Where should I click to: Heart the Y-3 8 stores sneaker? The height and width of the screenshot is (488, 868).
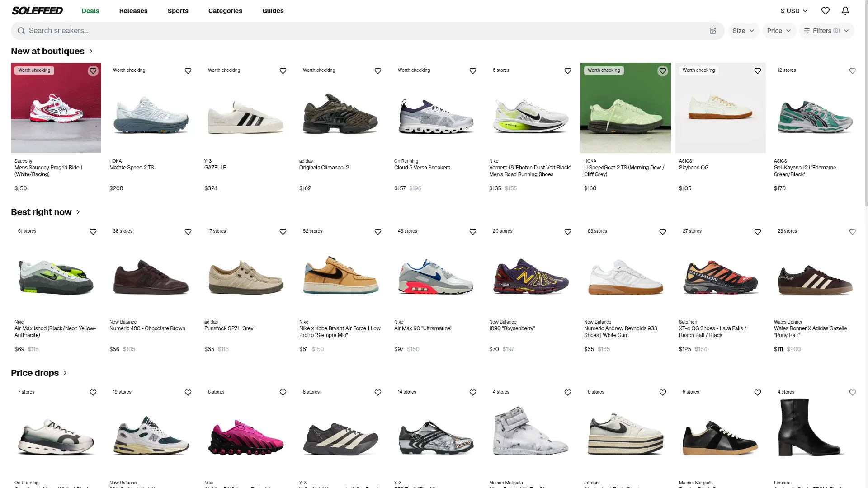point(378,393)
